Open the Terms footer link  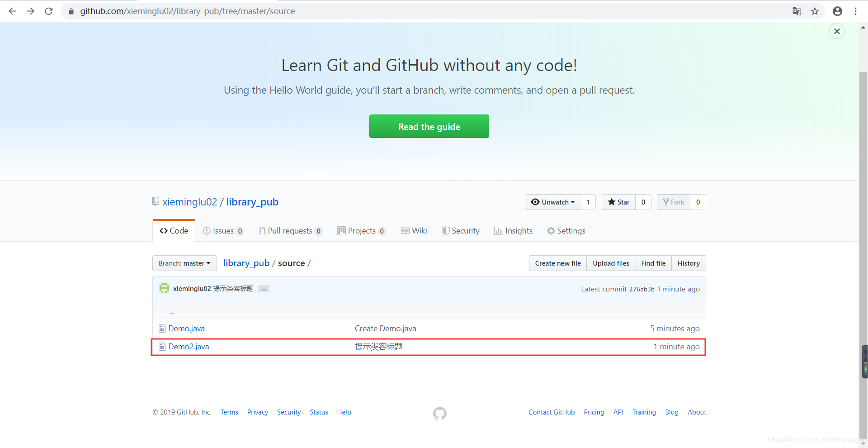click(x=229, y=412)
